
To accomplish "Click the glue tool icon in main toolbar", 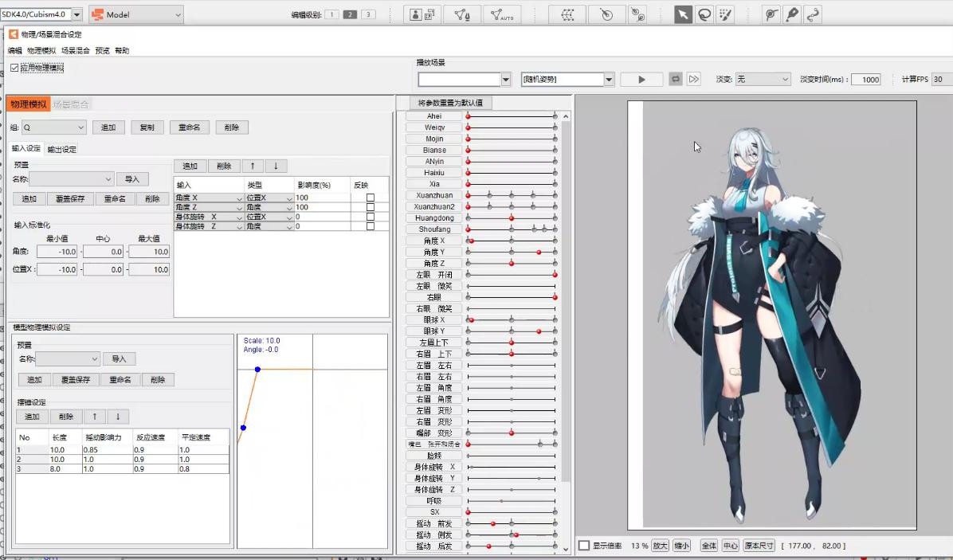I will (x=771, y=14).
